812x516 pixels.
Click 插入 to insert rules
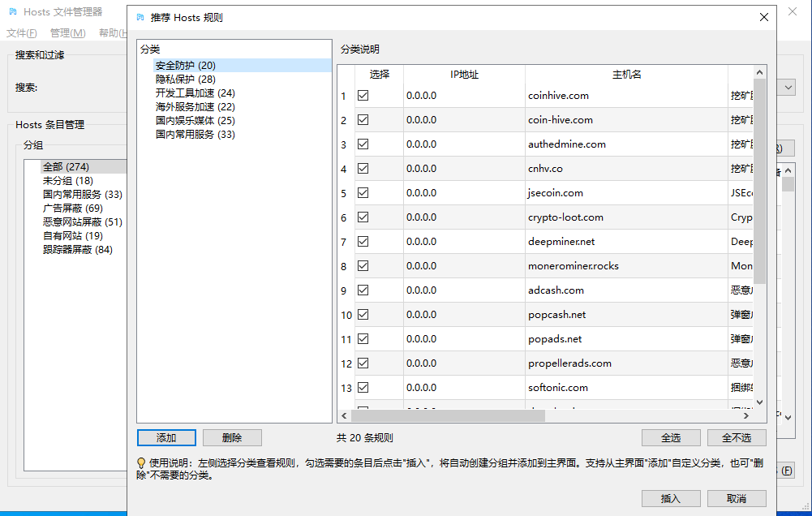pos(670,498)
